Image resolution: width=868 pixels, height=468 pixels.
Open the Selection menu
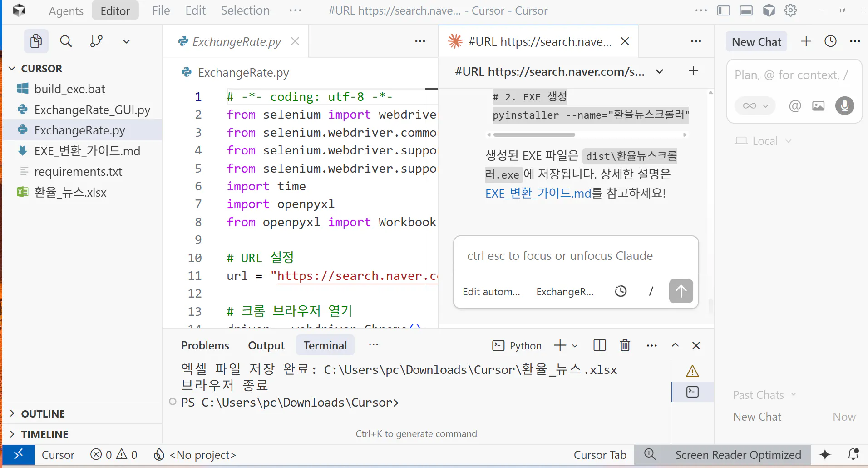[245, 10]
